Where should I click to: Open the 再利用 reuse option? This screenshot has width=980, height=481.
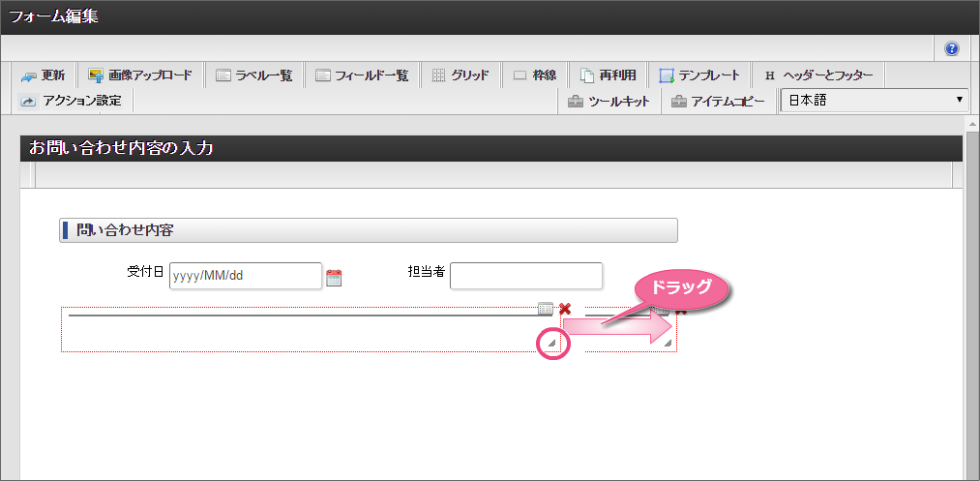[608, 75]
